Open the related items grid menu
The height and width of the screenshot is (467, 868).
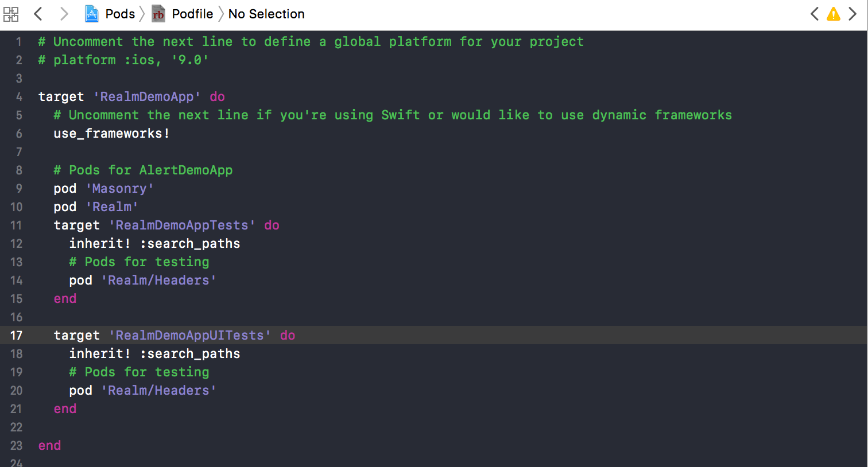point(11,14)
